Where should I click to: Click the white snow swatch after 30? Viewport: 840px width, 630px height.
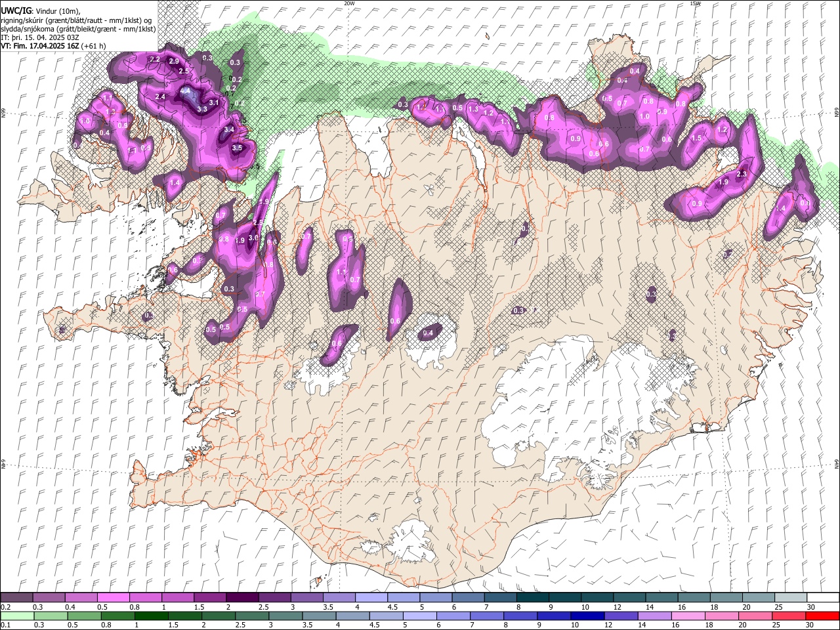tap(824, 597)
